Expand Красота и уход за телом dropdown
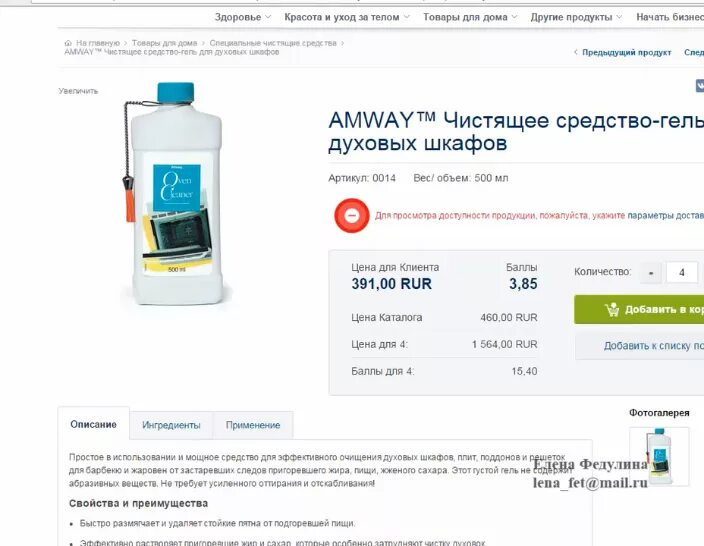 347,17
